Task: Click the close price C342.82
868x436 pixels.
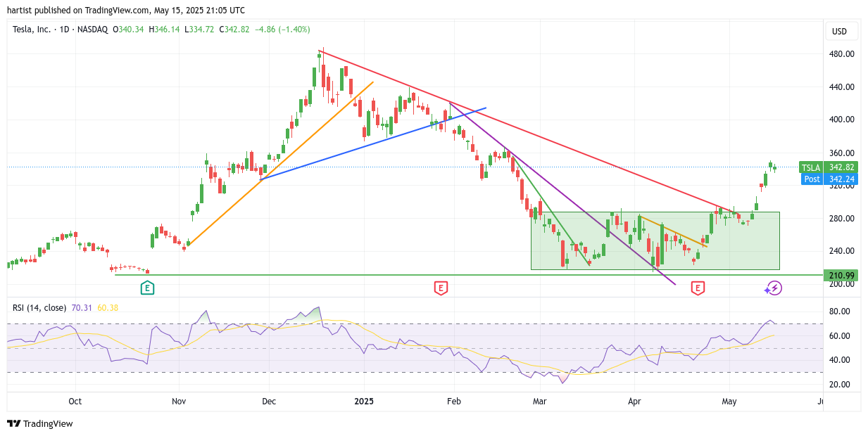Action: point(234,30)
